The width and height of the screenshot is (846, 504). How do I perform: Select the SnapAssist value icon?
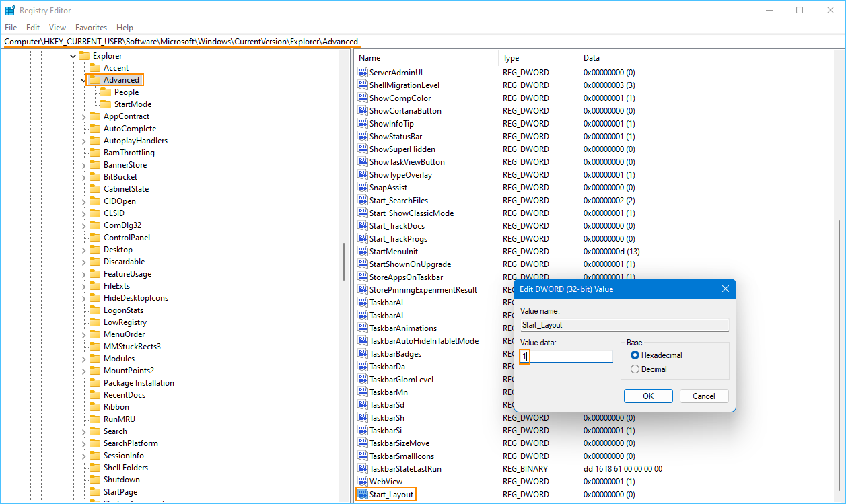pyautogui.click(x=363, y=188)
